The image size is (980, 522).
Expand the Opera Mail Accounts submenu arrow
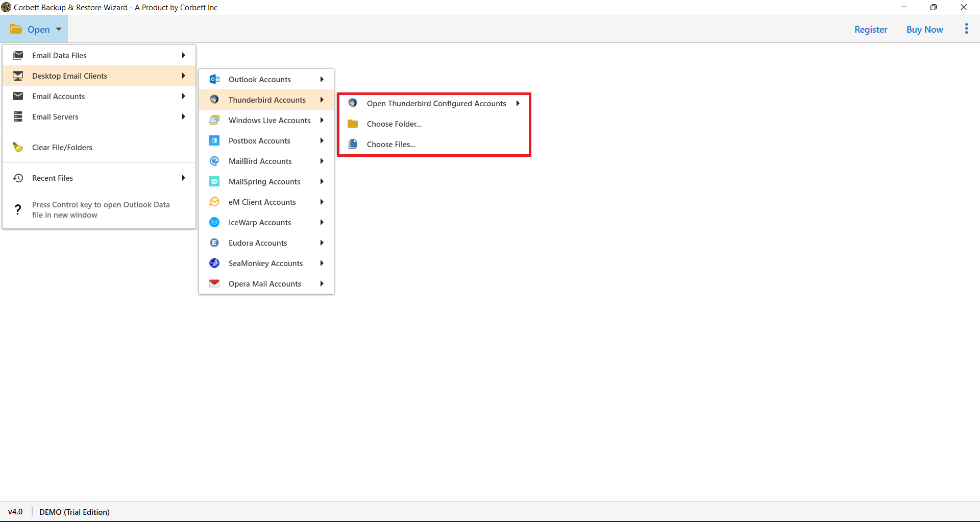pyautogui.click(x=322, y=283)
